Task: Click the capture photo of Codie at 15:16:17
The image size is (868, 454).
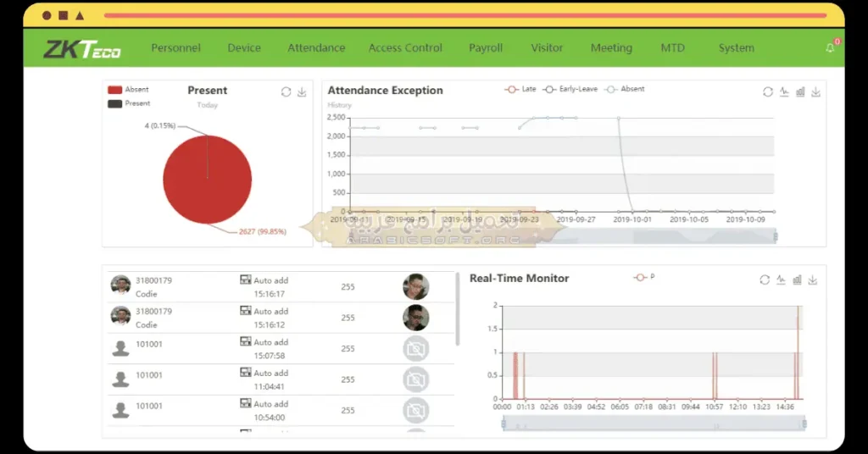Action: tap(415, 287)
